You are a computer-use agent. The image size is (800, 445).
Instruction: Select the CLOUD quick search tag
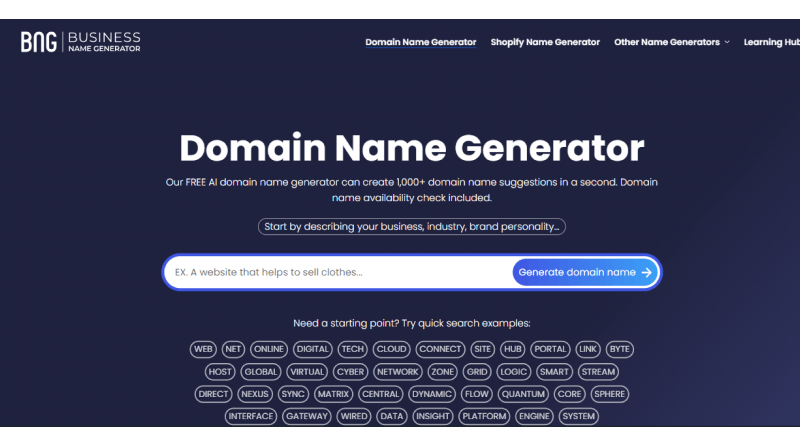pos(391,349)
